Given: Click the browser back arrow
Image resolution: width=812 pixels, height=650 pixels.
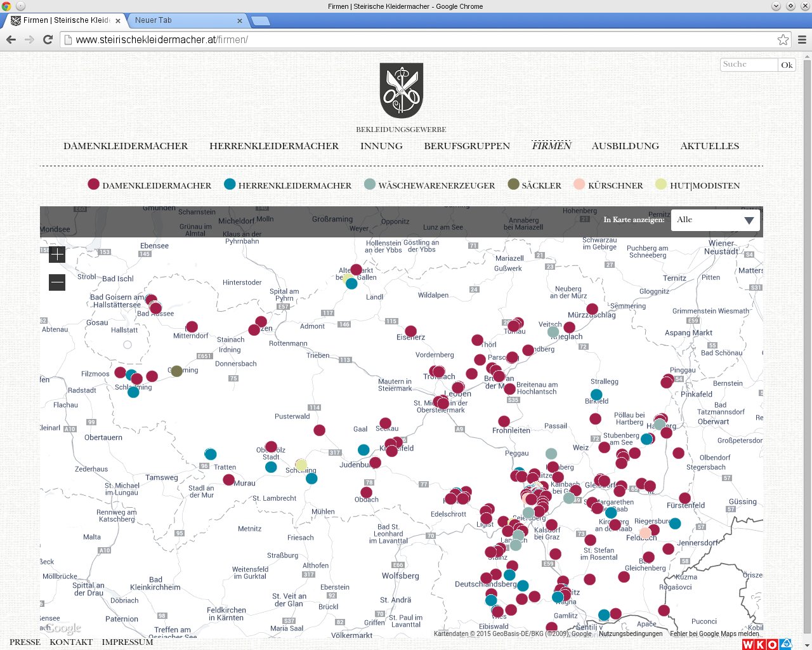Looking at the screenshot, I should coord(11,39).
